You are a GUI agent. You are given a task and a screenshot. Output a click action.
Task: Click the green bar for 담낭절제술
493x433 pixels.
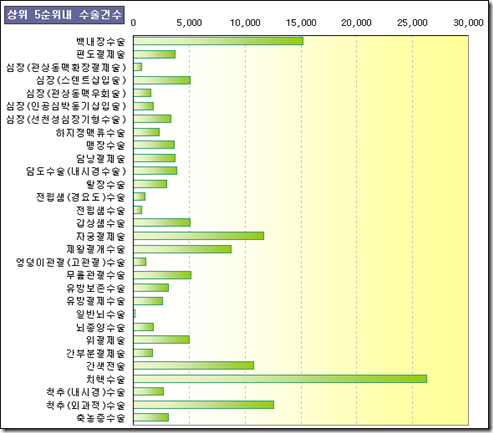pyautogui.click(x=155, y=158)
